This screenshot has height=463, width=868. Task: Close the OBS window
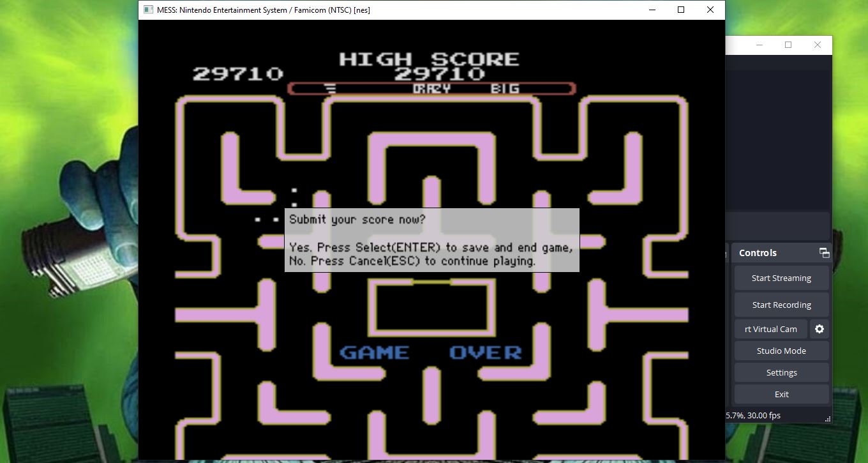[818, 45]
